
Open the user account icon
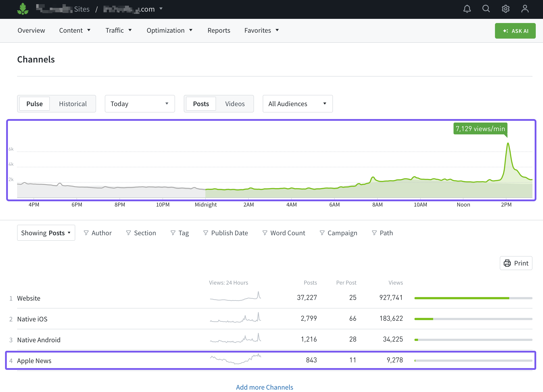point(525,9)
